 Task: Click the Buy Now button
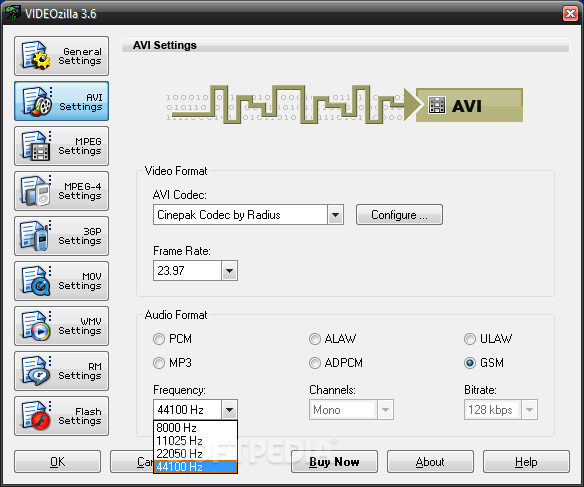pyautogui.click(x=334, y=462)
